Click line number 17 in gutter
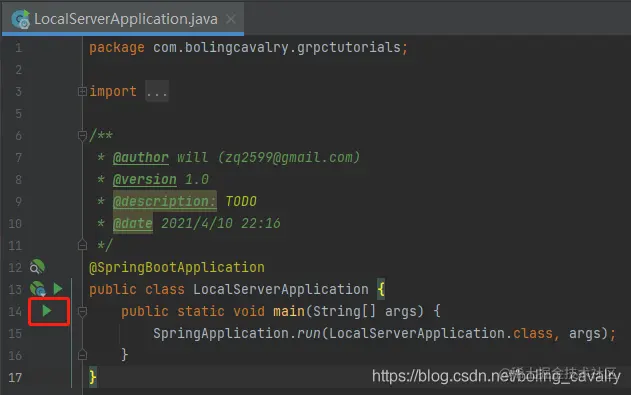 click(15, 377)
